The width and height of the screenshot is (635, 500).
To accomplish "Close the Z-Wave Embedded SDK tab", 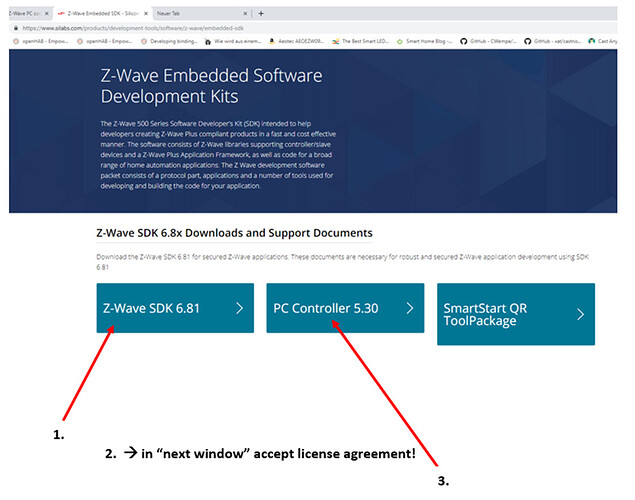I will click(146, 13).
